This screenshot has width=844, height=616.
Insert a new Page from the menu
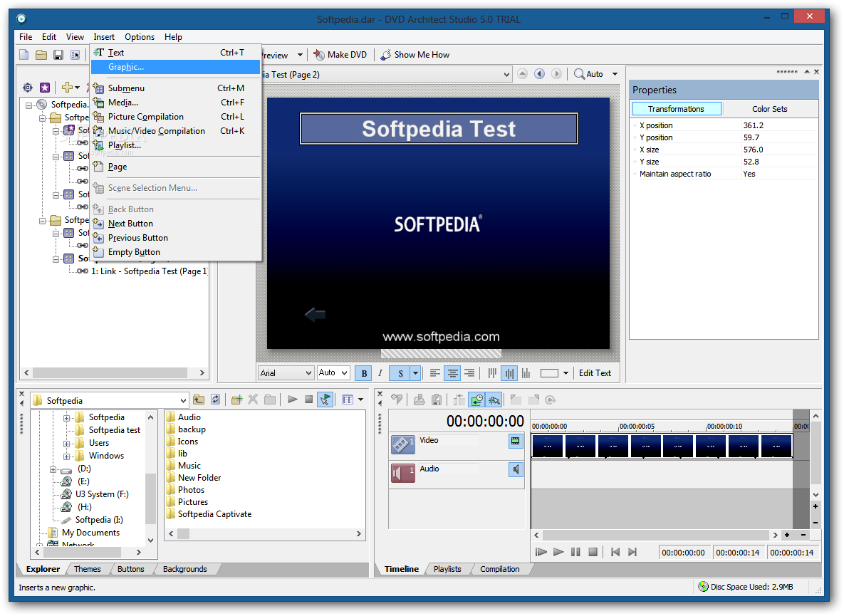[x=176, y=167]
